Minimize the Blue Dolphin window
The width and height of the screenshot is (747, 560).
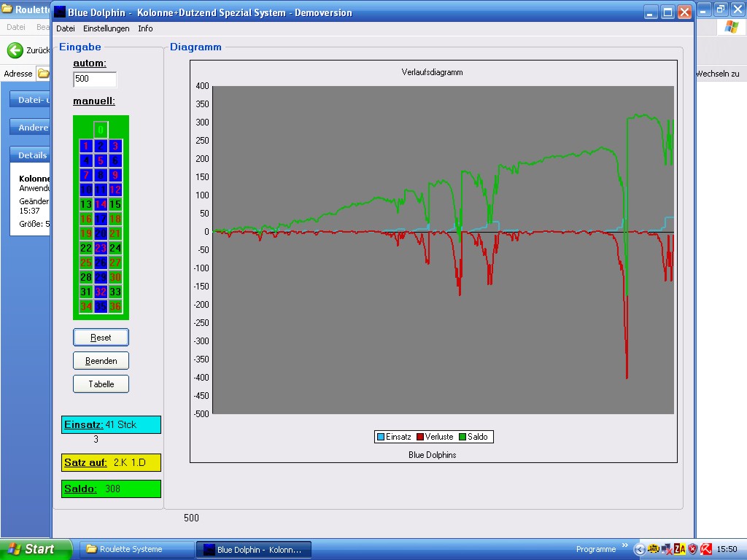[x=651, y=12]
